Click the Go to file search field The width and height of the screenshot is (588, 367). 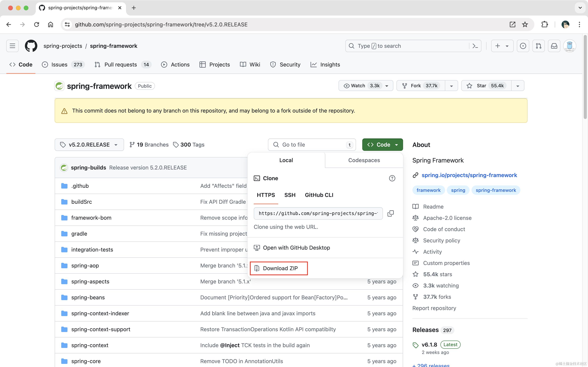[x=312, y=145]
